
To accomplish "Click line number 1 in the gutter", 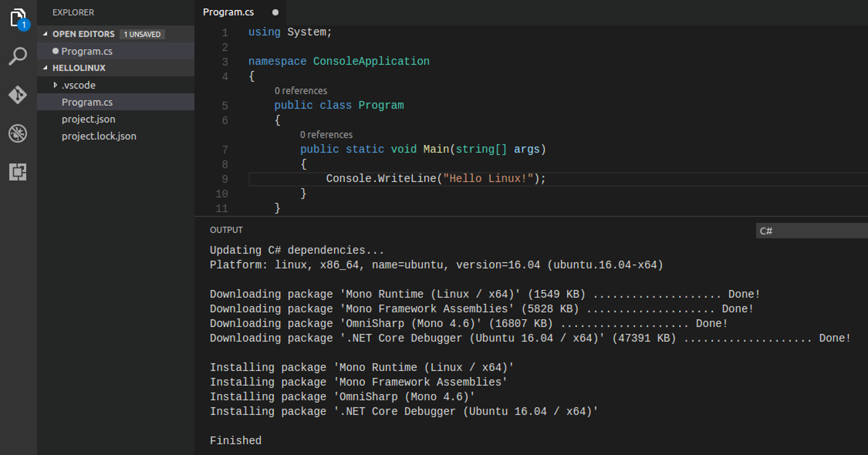I will (x=225, y=33).
